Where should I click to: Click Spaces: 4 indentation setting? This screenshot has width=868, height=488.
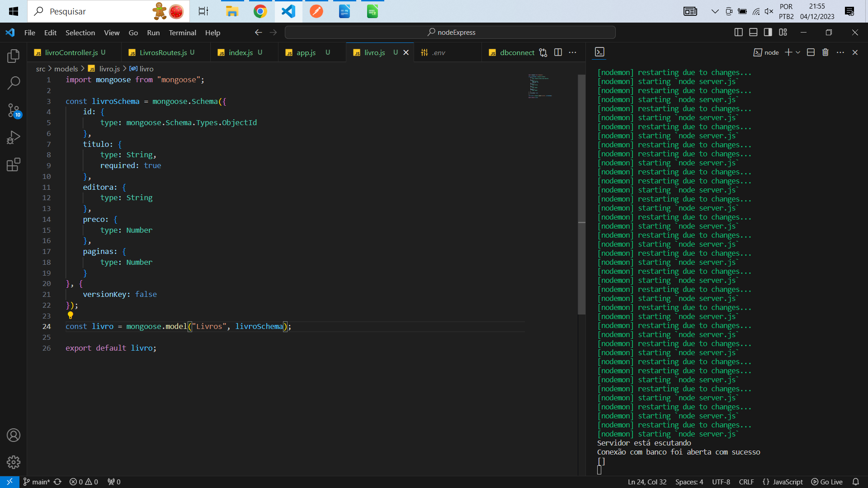pyautogui.click(x=689, y=482)
